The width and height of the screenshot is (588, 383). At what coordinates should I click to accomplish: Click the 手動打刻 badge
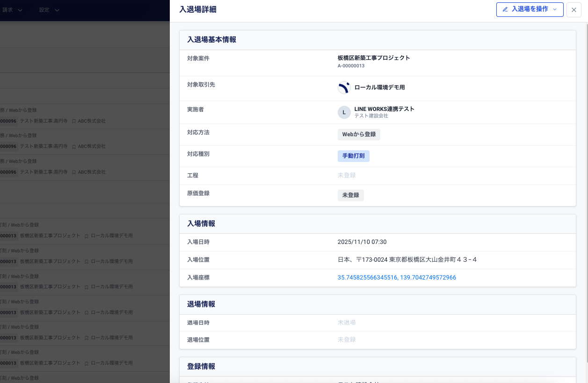(x=353, y=156)
